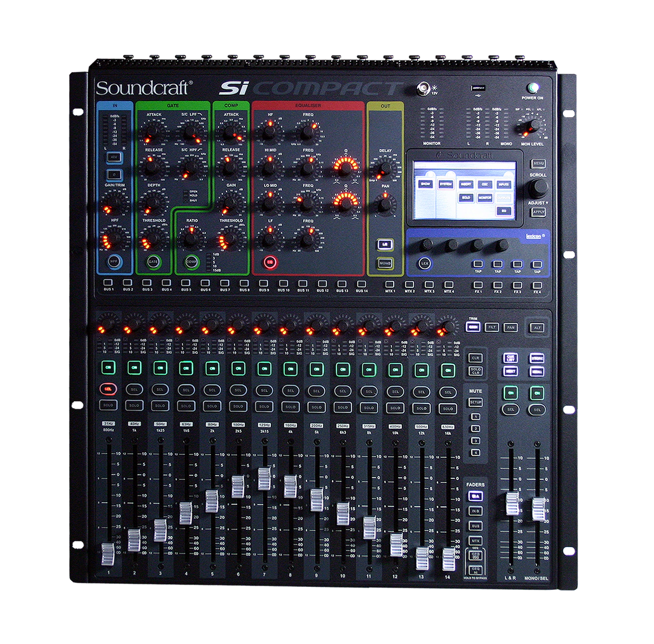The width and height of the screenshot is (654, 644).
Task: Click the Mute SETUP button
Action: pos(475,402)
